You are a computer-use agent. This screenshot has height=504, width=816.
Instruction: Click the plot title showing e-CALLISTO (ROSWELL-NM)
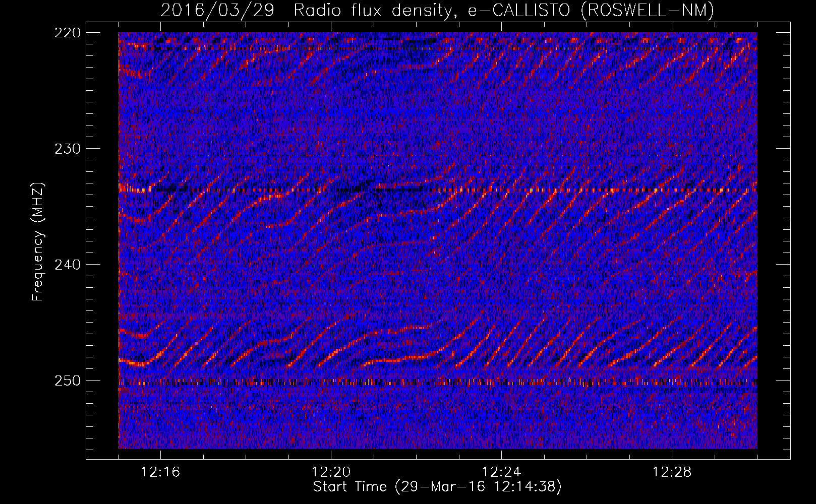coord(437,11)
